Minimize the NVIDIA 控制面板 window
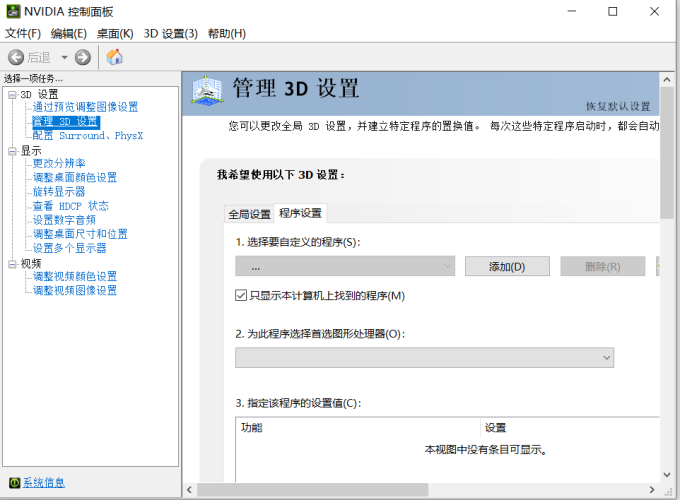 [x=572, y=12]
